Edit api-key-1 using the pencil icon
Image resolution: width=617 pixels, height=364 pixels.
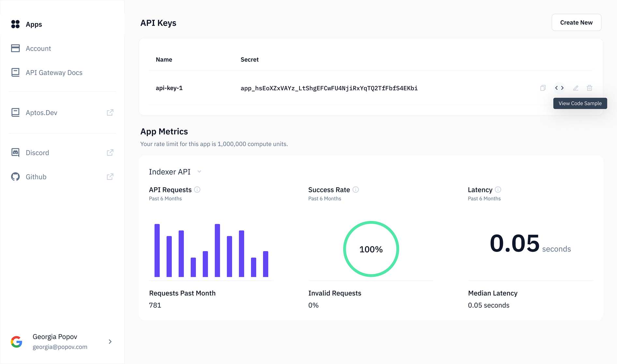(x=576, y=88)
